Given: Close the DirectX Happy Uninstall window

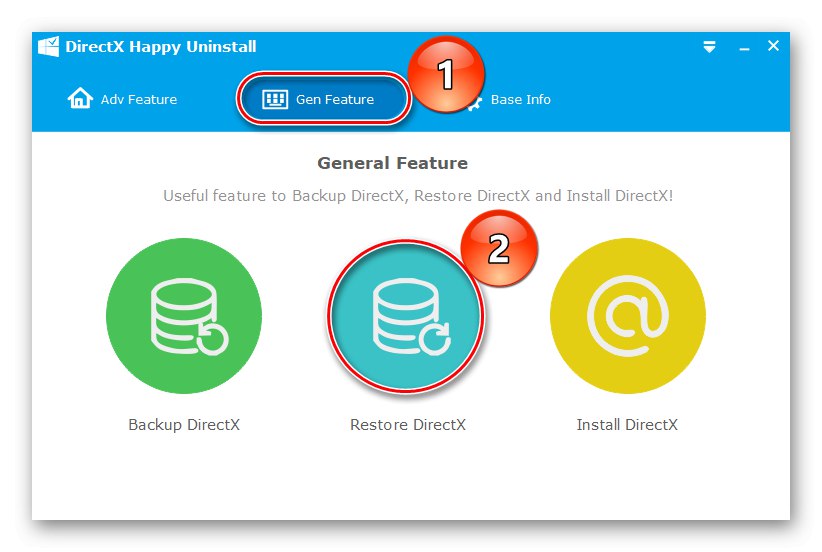Looking at the screenshot, I should coord(773,46).
